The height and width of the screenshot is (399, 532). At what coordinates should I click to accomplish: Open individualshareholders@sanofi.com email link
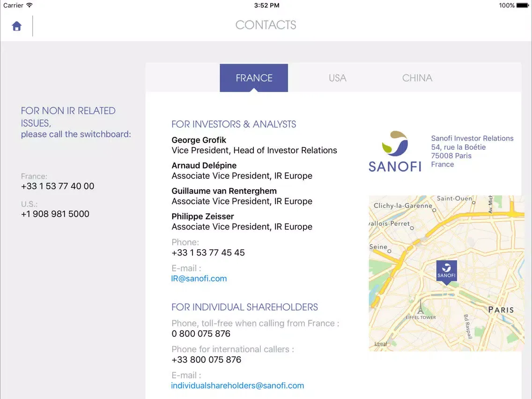tap(237, 385)
